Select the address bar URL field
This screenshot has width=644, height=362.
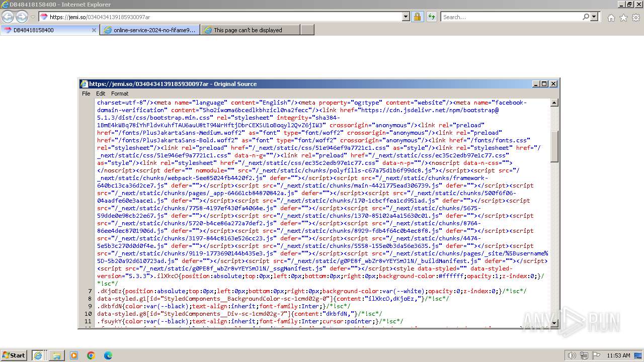click(225, 17)
